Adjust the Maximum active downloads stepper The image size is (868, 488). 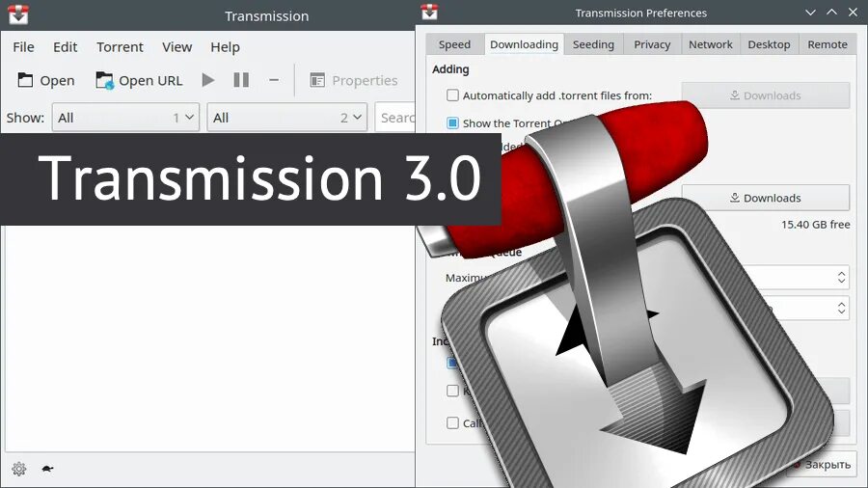841,277
